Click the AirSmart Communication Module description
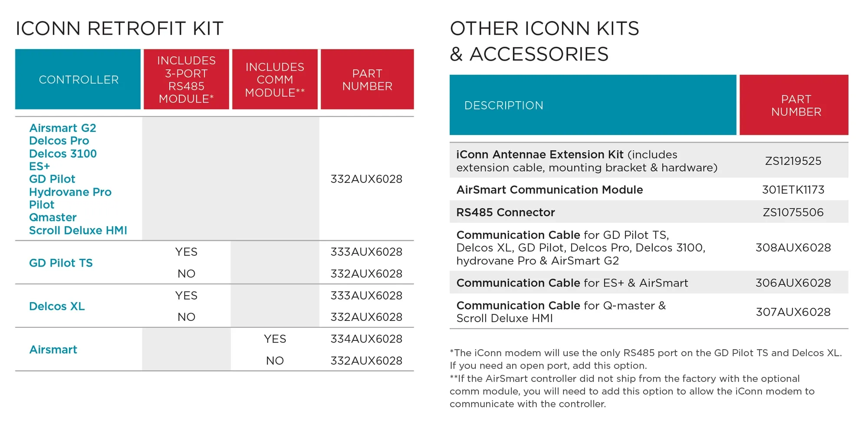This screenshot has width=868, height=429. coord(549,190)
